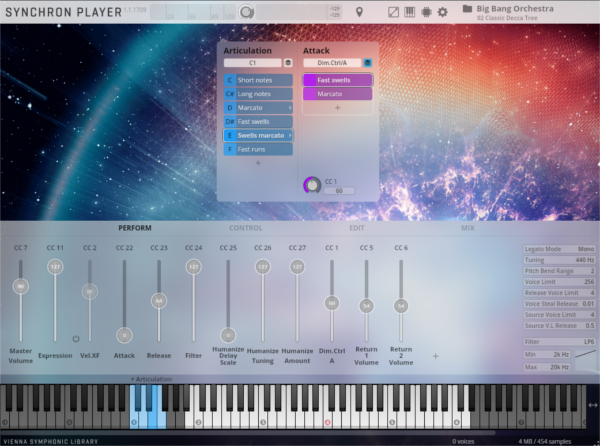The height and width of the screenshot is (446, 600).
Task: Click the Humanize Tuning fader knob
Action: click(263, 267)
